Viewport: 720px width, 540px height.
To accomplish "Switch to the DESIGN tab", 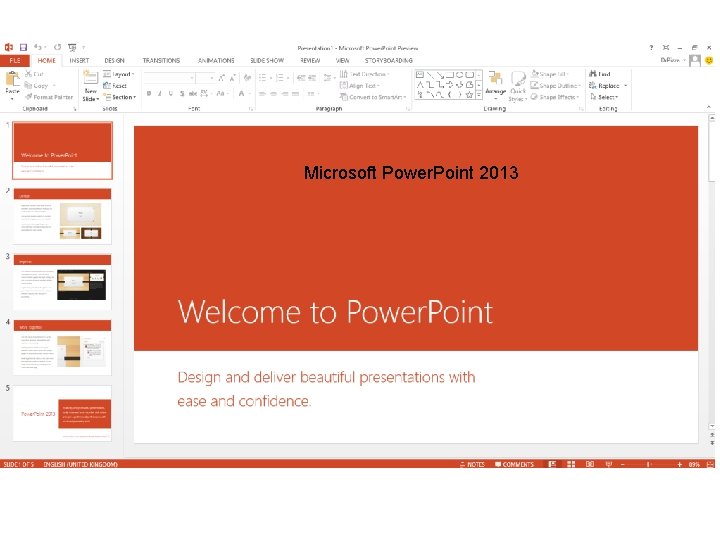I will pyautogui.click(x=114, y=60).
